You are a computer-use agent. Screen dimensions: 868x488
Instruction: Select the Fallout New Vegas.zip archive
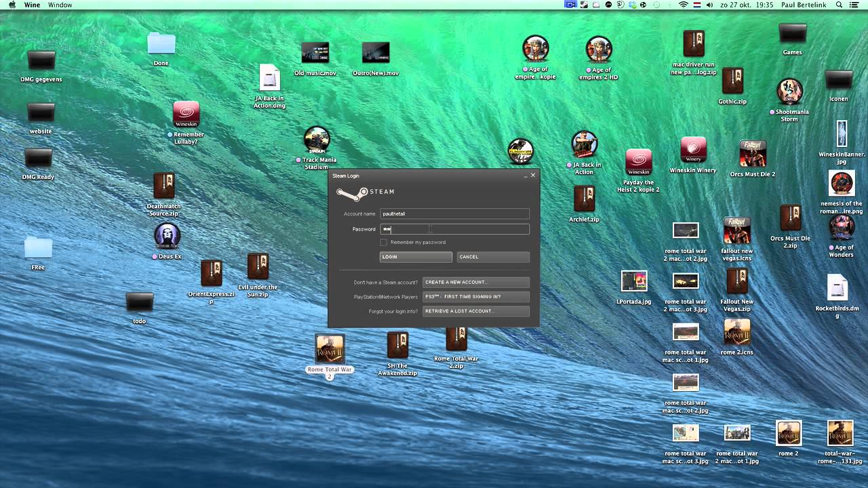coord(736,281)
